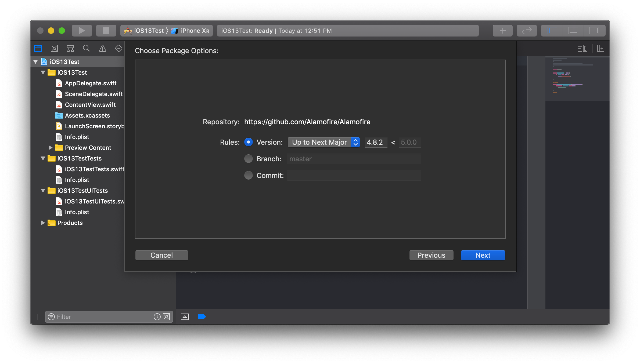Cancel the package options dialog
Screen dimensions: 640x364
[x=161, y=255]
